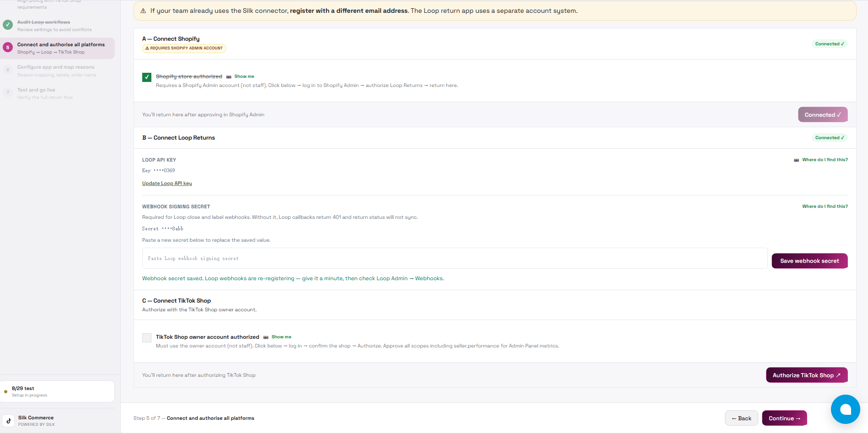Click the TikTok logo beside Silk Commerce
Image resolution: width=868 pixels, height=434 pixels.
click(9, 421)
